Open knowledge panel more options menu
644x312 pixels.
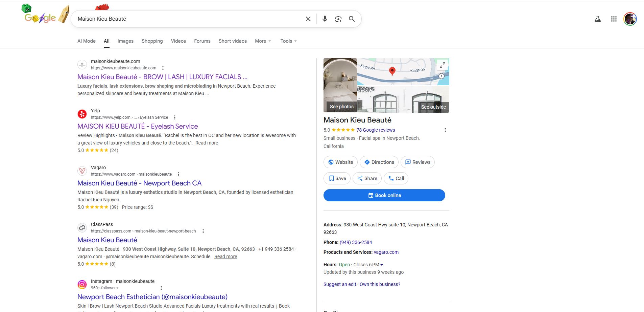click(445, 130)
